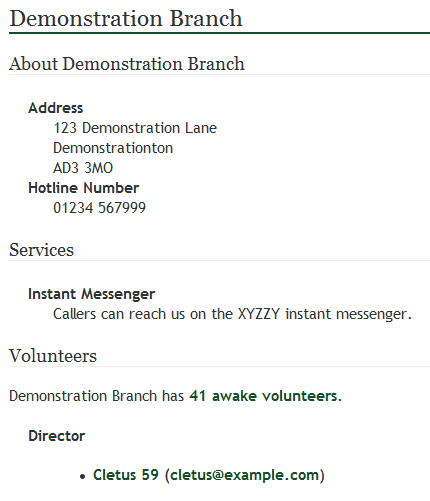
Task: Click the word XYZZY in Services
Action: coord(259,314)
